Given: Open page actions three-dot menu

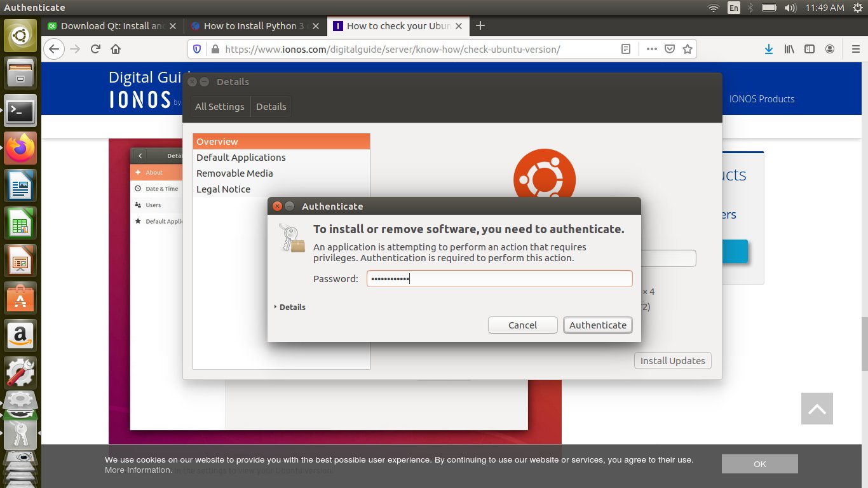Looking at the screenshot, I should (x=651, y=49).
